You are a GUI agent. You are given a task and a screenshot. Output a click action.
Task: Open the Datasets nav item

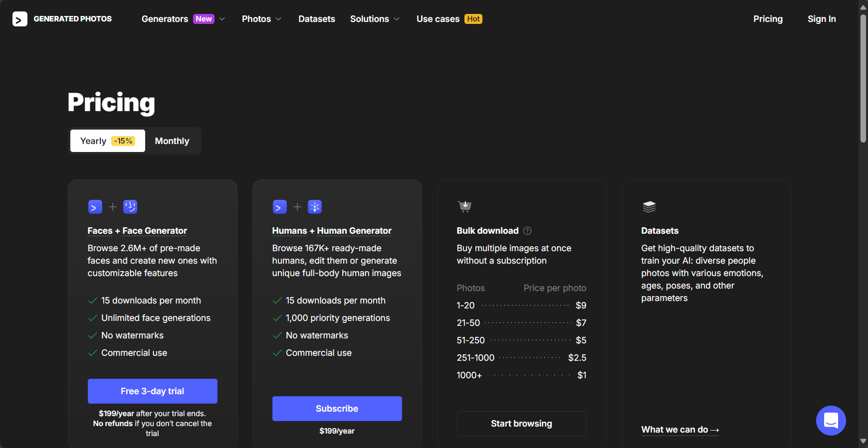317,19
